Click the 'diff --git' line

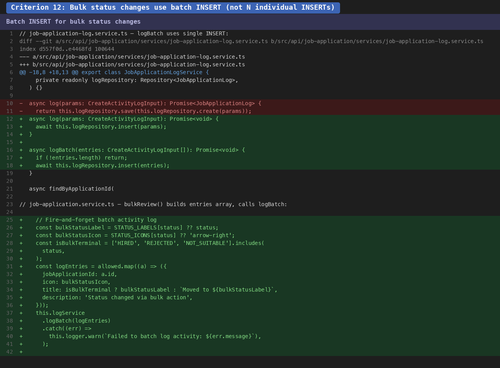pos(251,41)
